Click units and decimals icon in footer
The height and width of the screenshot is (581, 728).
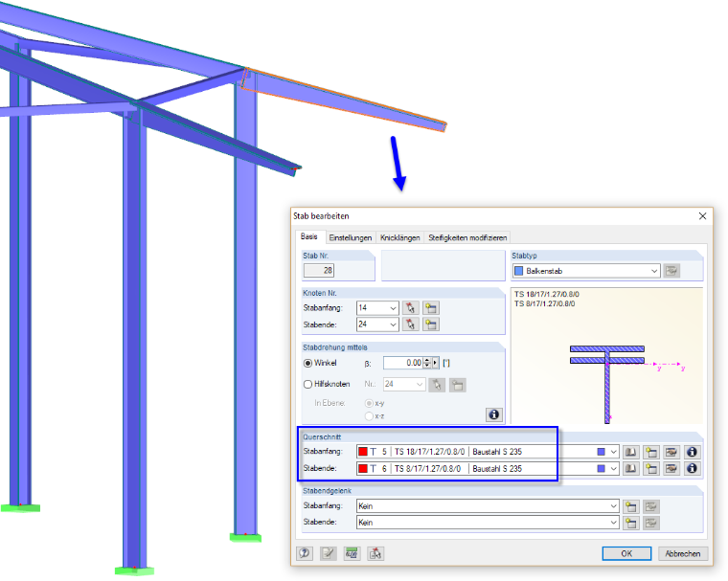[352, 553]
